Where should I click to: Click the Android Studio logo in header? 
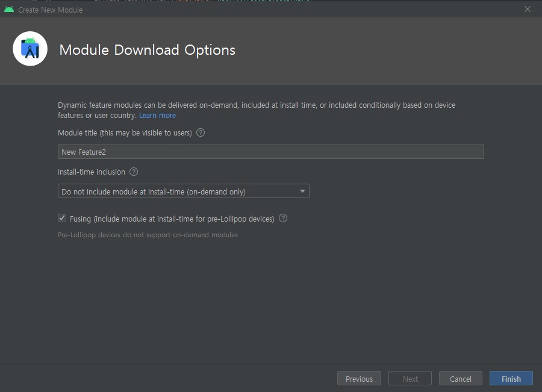point(30,49)
